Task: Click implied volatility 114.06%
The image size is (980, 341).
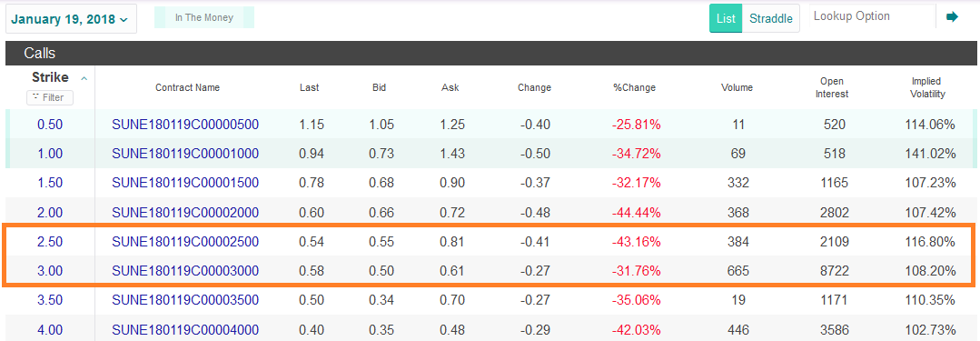Action: coord(930,125)
